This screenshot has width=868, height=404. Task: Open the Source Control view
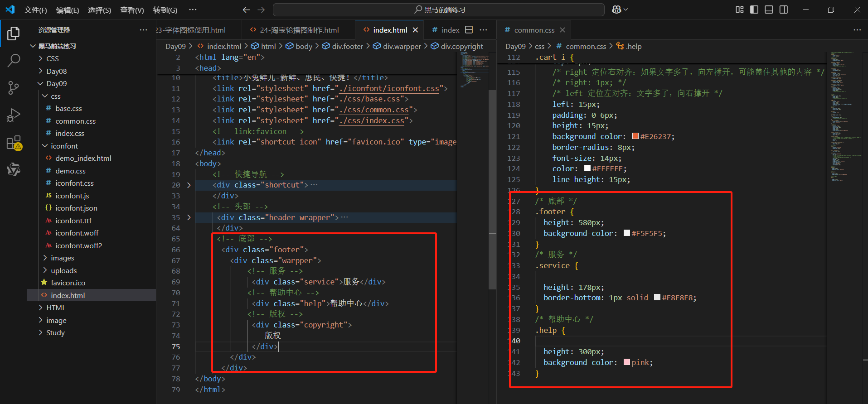(14, 88)
